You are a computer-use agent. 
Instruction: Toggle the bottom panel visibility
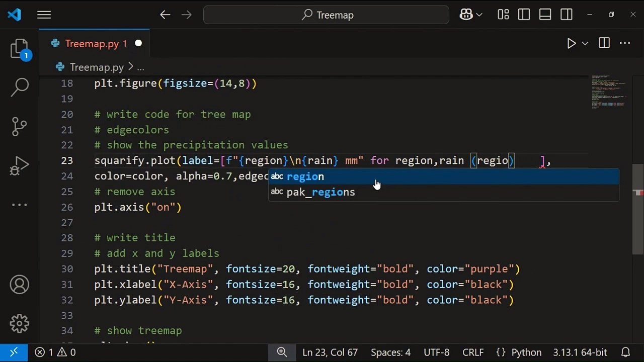[x=545, y=15]
